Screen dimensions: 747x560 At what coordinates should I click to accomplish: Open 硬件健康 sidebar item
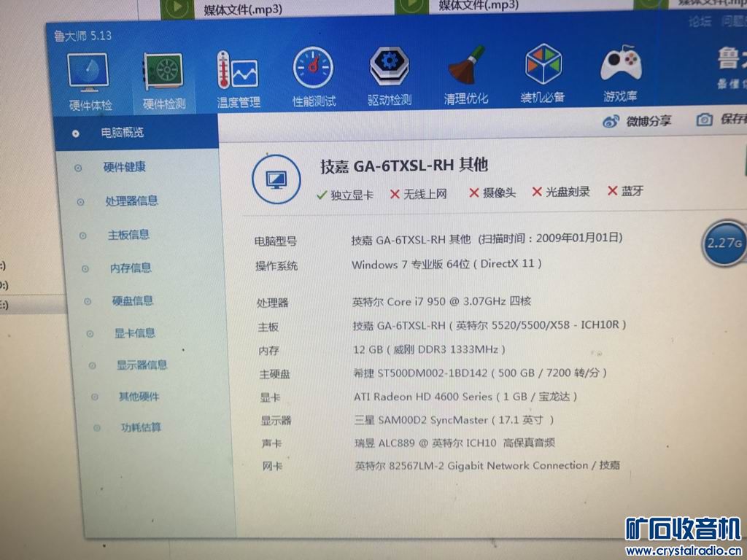124,167
